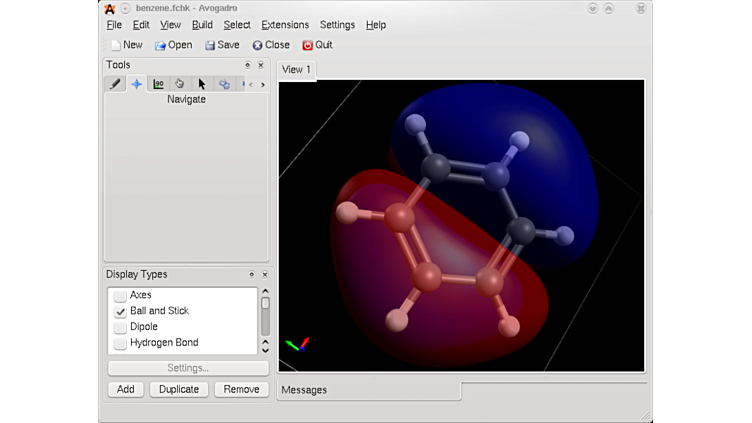Enable the Axes display type
The height and width of the screenshot is (423, 752).
pyautogui.click(x=120, y=295)
